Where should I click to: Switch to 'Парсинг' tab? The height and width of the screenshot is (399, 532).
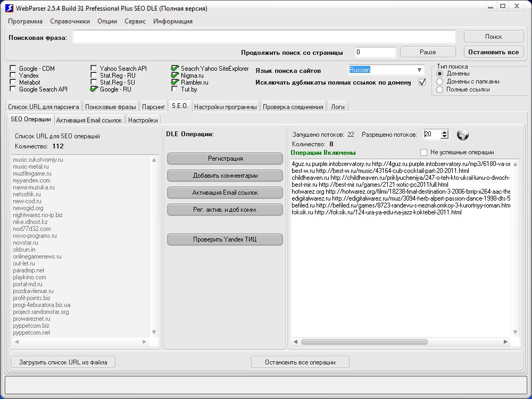coord(153,106)
